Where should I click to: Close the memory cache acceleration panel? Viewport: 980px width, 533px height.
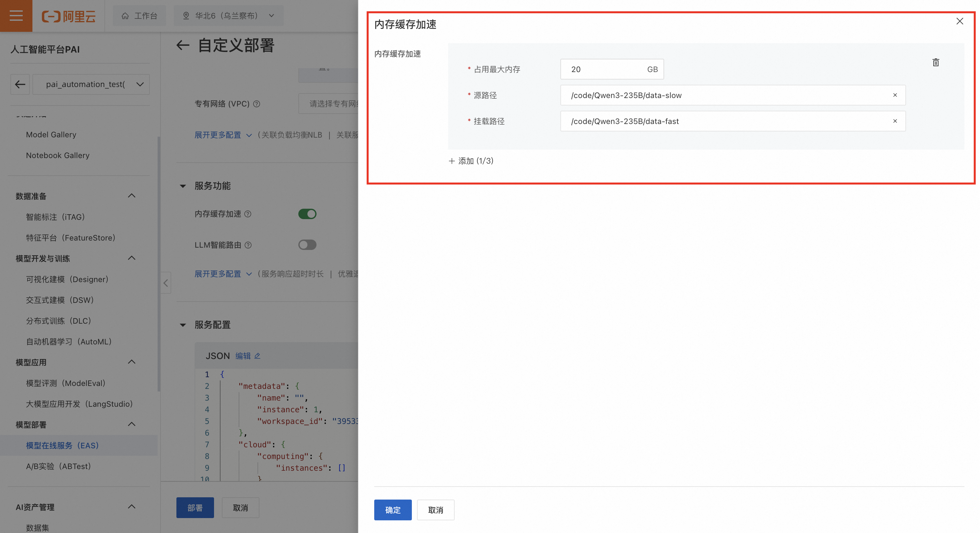(960, 21)
